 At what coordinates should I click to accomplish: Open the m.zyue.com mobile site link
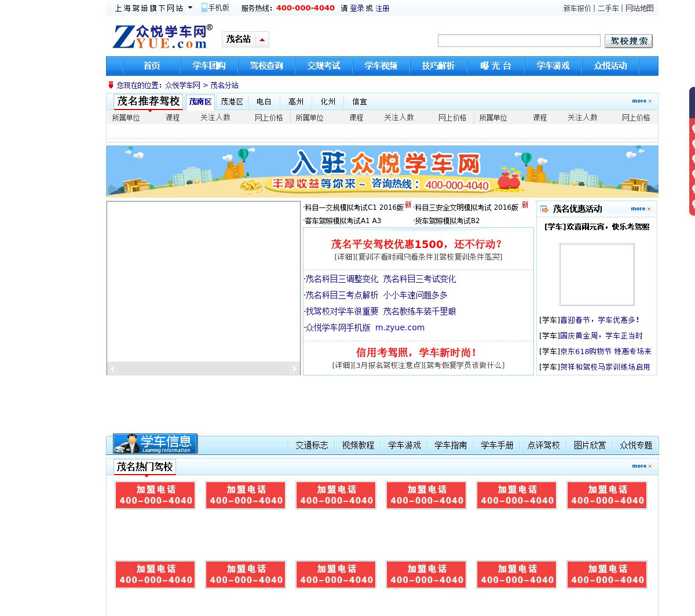[x=400, y=327]
